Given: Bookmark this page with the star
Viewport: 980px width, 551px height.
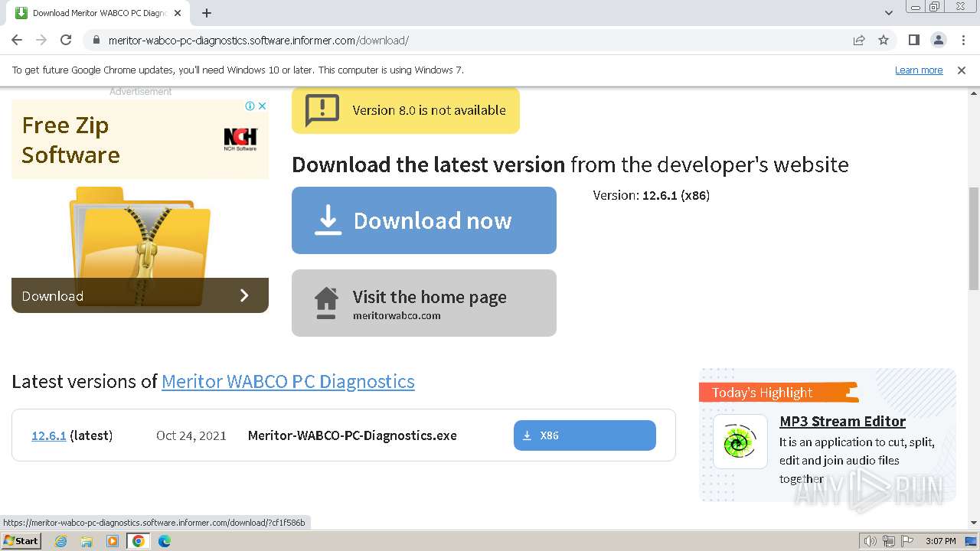Looking at the screenshot, I should coord(884,40).
